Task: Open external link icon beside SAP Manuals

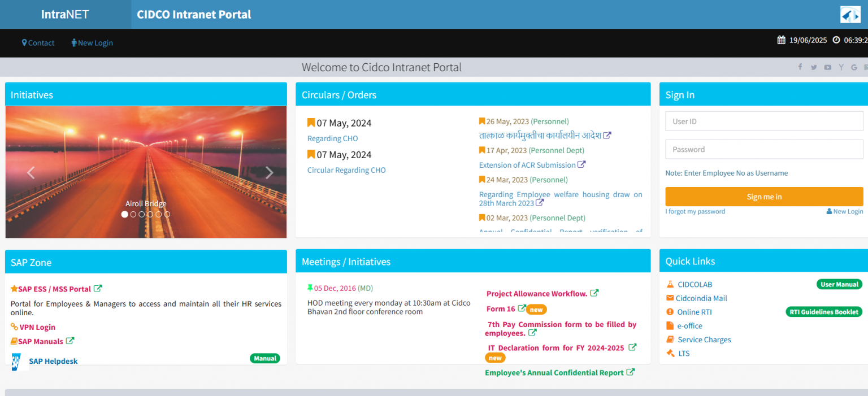Action: (x=70, y=341)
